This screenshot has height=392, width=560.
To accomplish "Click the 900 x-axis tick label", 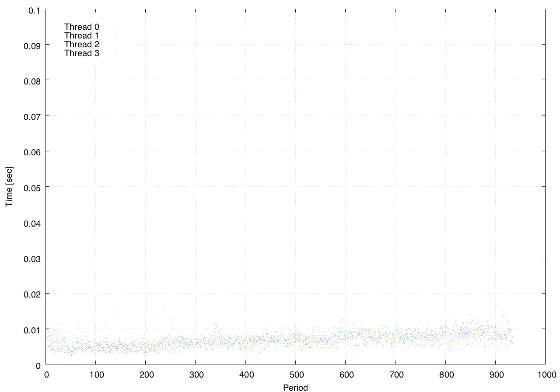I will [x=495, y=375].
